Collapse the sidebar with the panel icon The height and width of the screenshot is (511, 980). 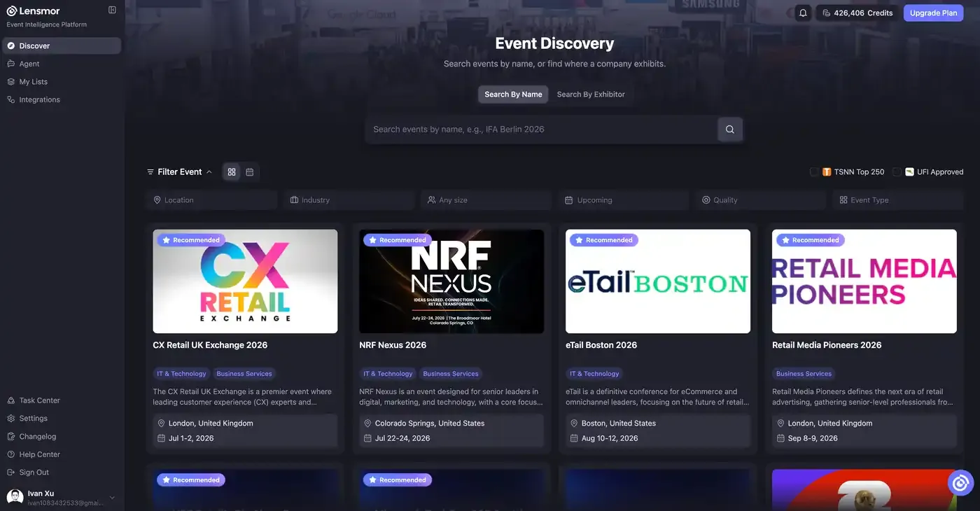click(112, 10)
